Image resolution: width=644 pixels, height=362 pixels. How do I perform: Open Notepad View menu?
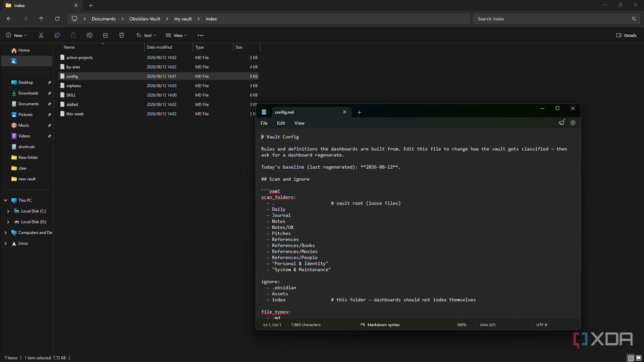point(299,123)
